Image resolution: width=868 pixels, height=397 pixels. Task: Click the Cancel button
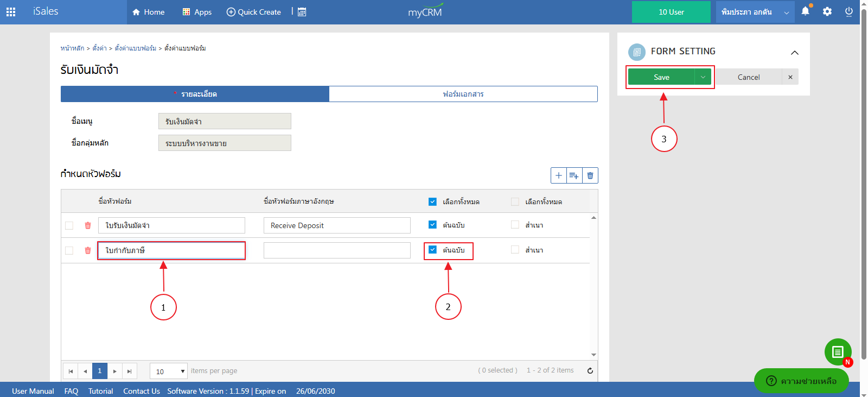click(748, 77)
